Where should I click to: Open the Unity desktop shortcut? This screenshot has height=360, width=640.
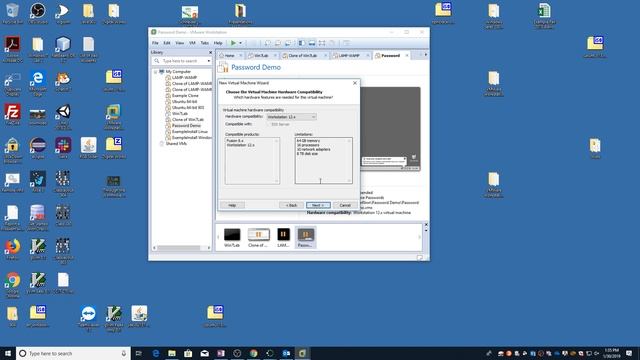point(63,116)
